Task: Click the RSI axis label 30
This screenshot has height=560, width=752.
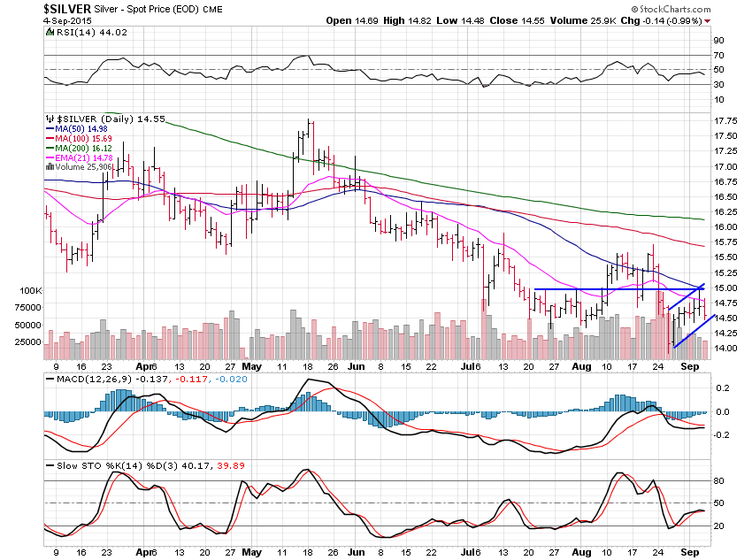Action: [x=719, y=85]
